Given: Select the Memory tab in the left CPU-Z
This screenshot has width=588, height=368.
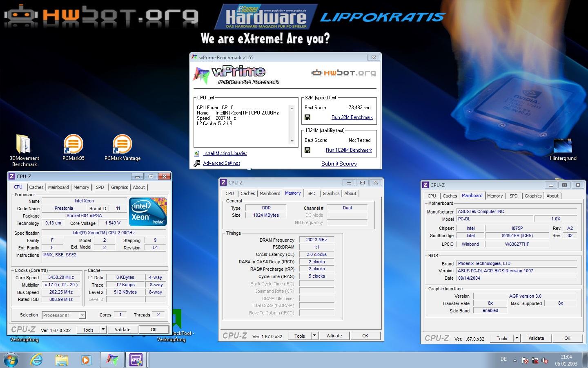Looking at the screenshot, I should 81,187.
